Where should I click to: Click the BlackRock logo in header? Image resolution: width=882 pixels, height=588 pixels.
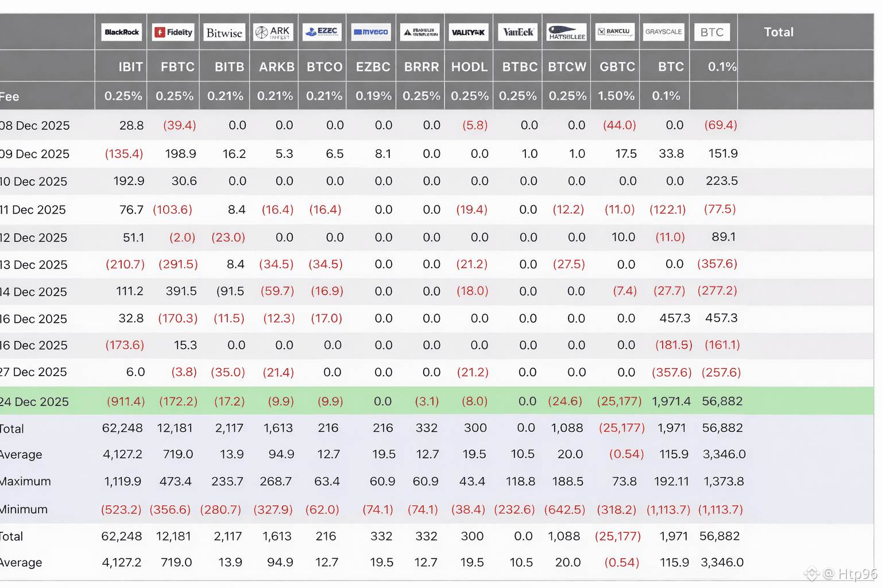click(x=122, y=32)
